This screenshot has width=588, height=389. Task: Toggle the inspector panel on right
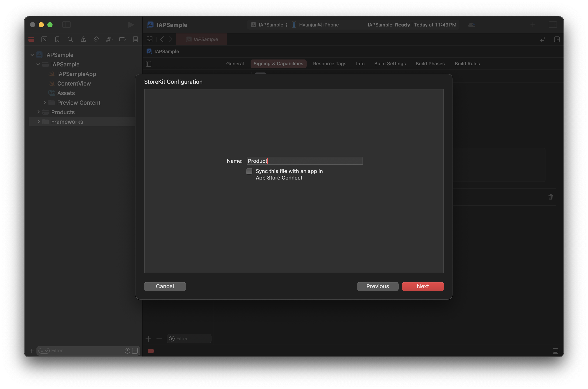(553, 25)
